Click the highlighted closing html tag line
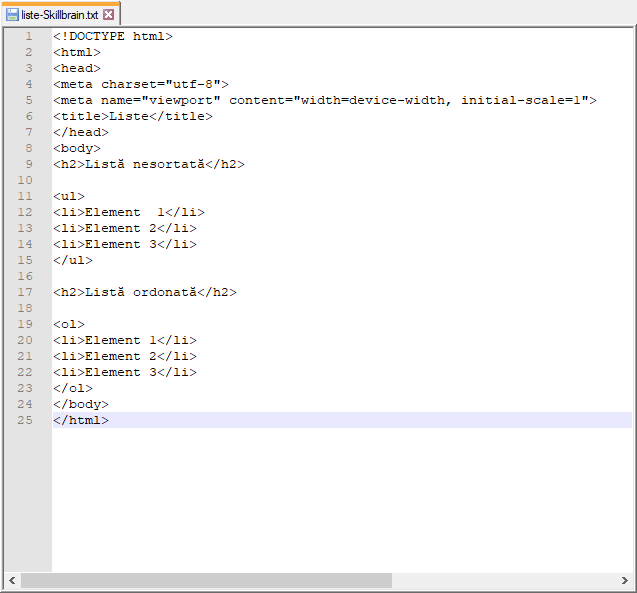Viewport: 637px width, 593px height. click(80, 420)
